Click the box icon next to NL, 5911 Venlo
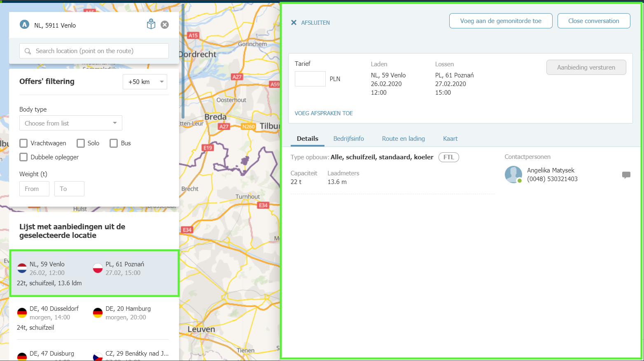The width and height of the screenshot is (644, 361). (151, 25)
